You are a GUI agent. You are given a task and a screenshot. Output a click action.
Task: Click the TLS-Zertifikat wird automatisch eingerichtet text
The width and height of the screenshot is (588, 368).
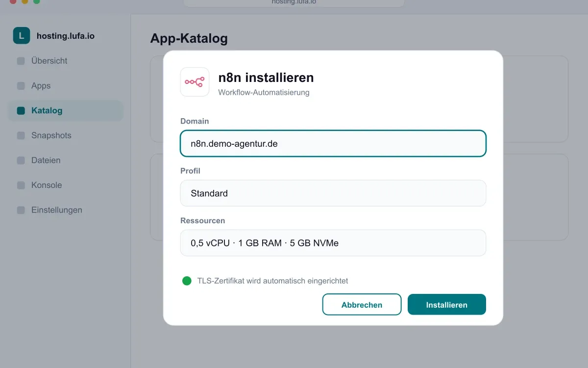tap(272, 281)
